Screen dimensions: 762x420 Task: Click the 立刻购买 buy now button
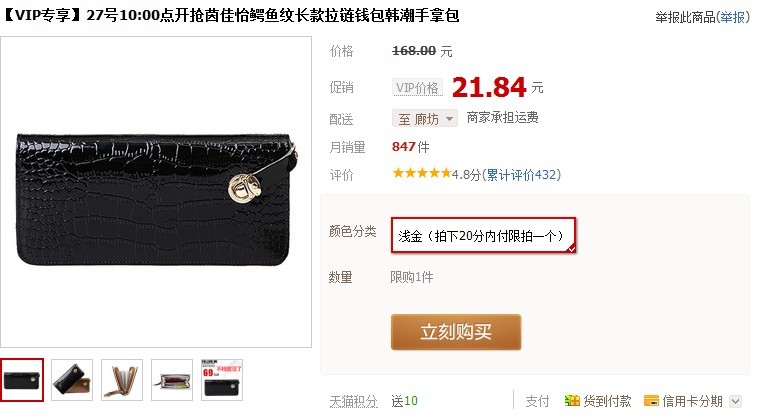(x=455, y=332)
